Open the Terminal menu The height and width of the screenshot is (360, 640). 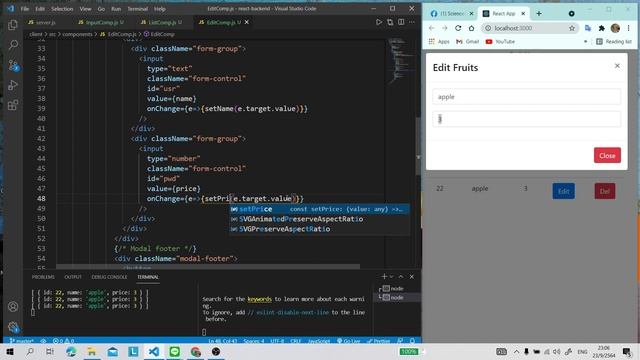[138, 9]
